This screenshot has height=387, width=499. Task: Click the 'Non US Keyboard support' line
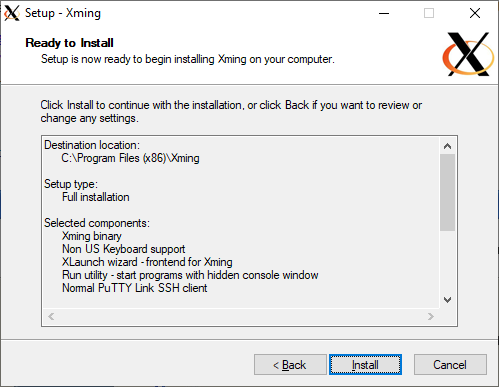(123, 249)
